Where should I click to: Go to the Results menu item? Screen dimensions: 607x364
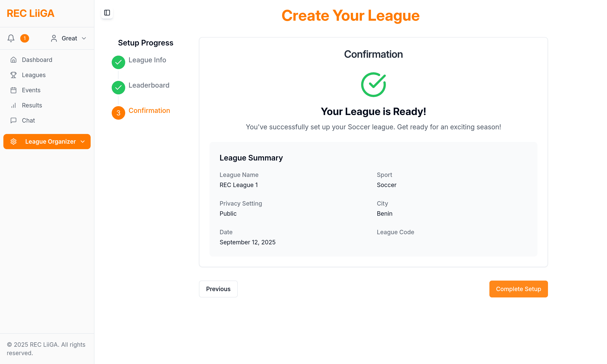(x=32, y=106)
